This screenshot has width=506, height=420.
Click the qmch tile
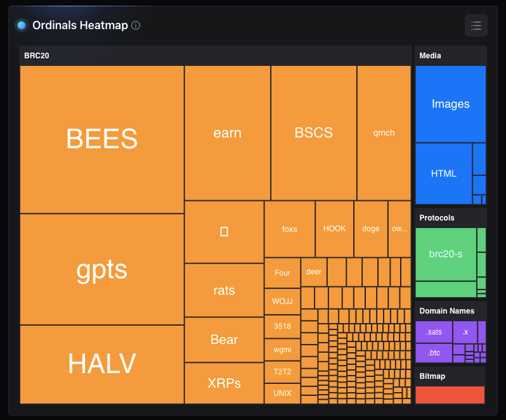384,133
